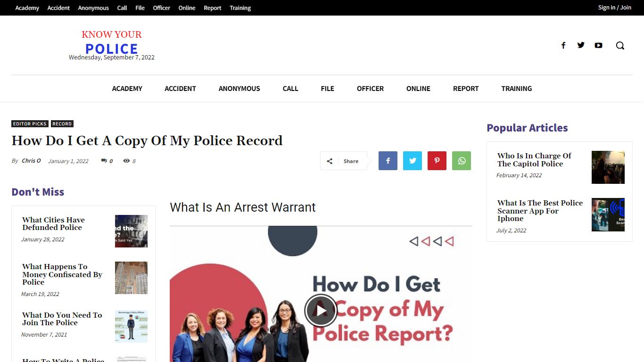This screenshot has height=362, width=644.
Task: Click the RECORD category tag
Action: (62, 124)
